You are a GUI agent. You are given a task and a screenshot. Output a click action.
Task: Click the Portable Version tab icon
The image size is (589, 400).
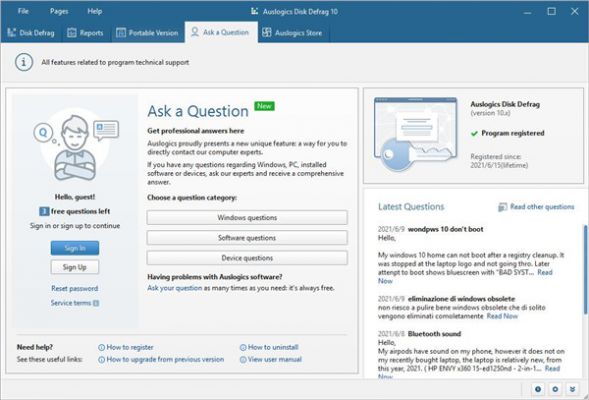[x=121, y=33]
